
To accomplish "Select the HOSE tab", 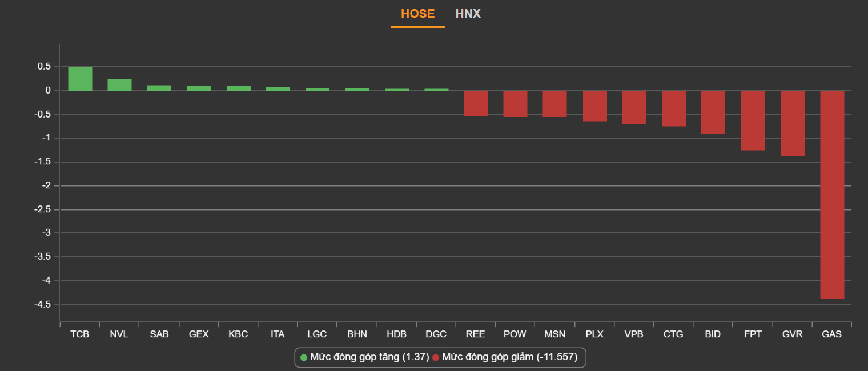I will coord(417,14).
